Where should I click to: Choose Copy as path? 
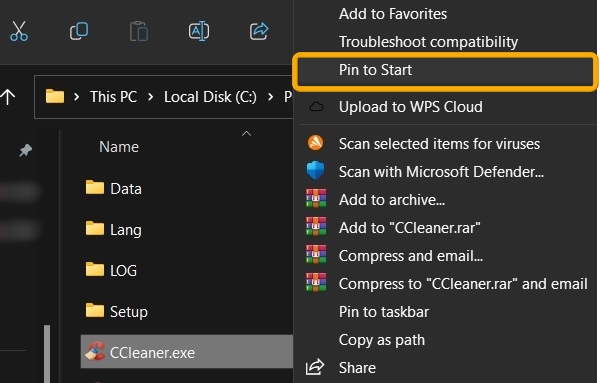pos(382,340)
